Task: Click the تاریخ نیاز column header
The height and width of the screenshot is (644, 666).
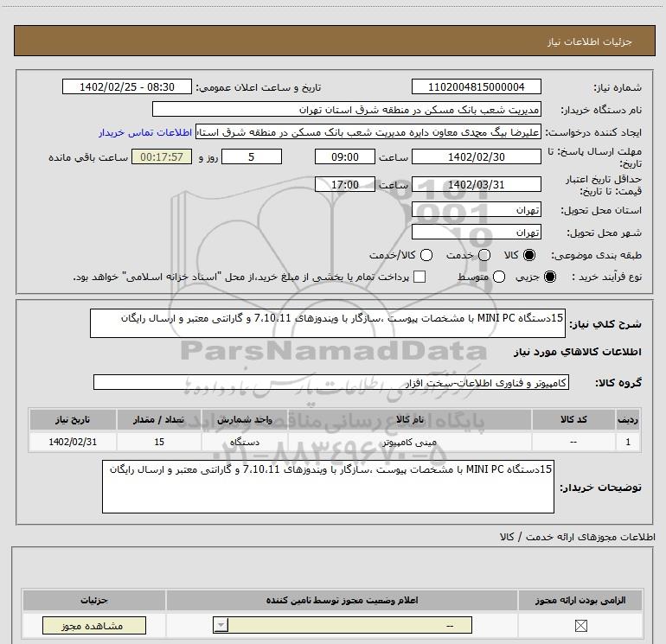Action: coord(73,419)
